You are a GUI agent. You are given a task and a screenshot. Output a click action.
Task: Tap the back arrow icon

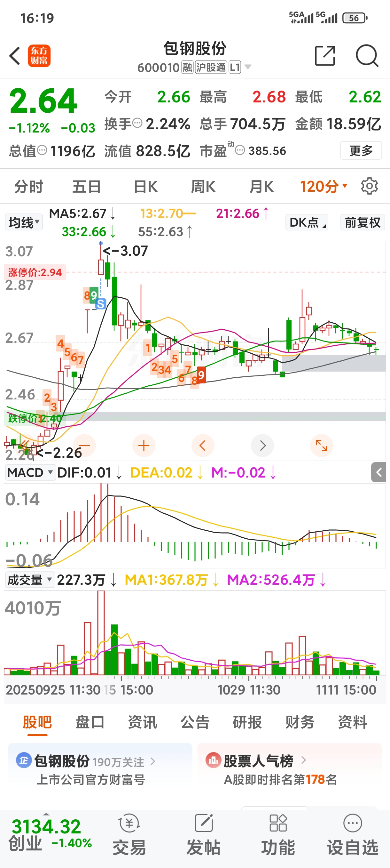15,56
